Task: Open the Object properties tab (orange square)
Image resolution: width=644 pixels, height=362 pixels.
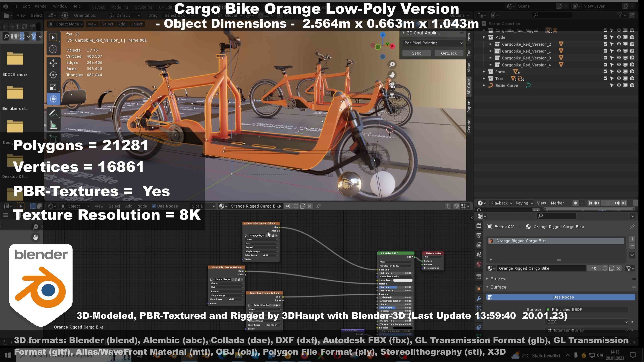Action: (x=479, y=289)
